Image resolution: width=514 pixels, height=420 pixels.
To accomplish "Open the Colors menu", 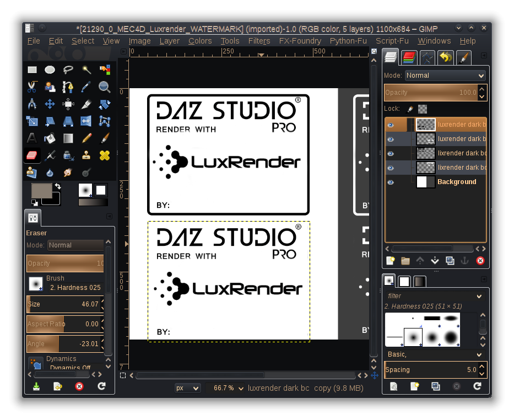I will tap(200, 41).
